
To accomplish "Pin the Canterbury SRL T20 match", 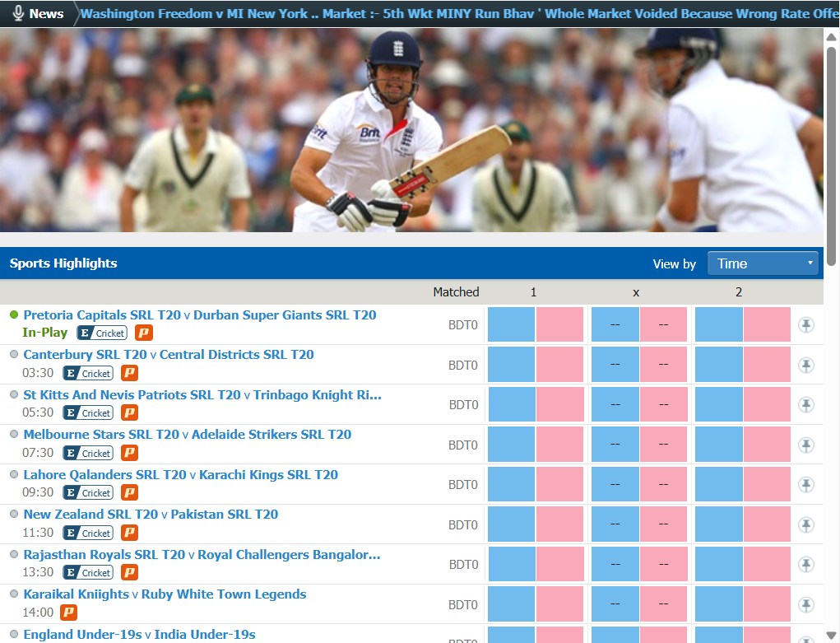I will (806, 366).
